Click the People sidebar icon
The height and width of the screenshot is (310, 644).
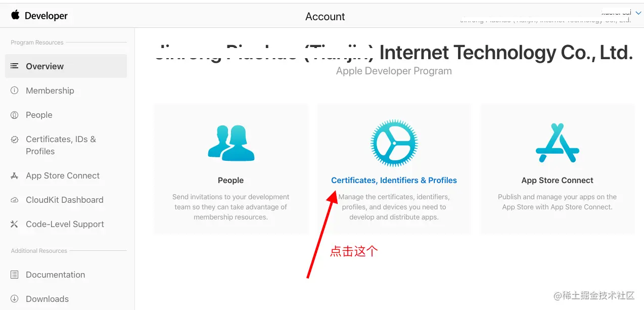tap(15, 115)
